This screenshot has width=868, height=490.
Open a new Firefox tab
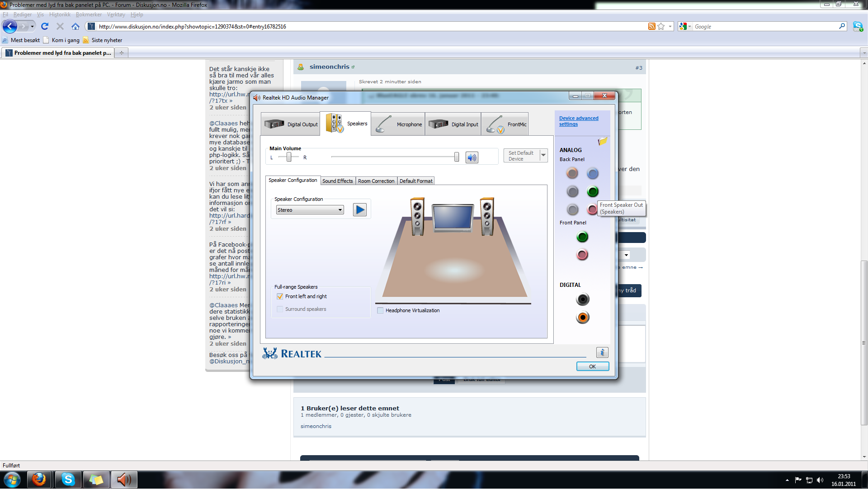121,53
